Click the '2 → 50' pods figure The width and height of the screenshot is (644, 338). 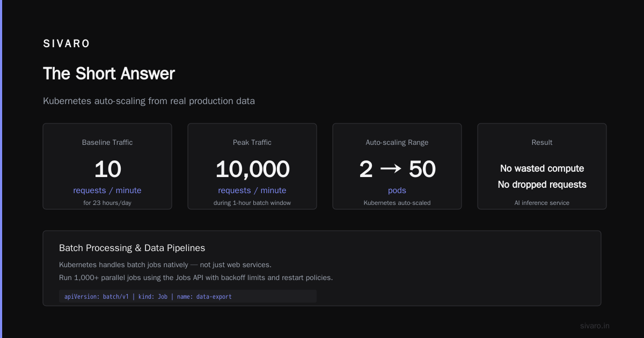coord(397,169)
